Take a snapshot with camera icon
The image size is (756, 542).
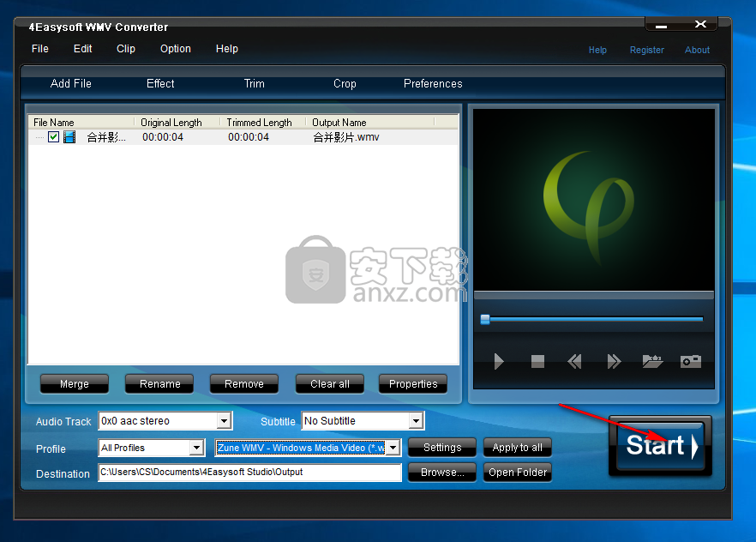tap(691, 361)
